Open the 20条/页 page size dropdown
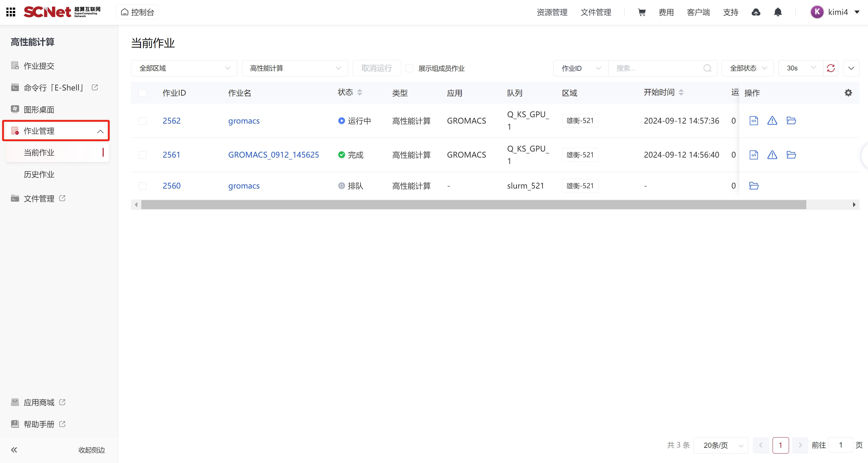The image size is (868, 463). point(721,445)
